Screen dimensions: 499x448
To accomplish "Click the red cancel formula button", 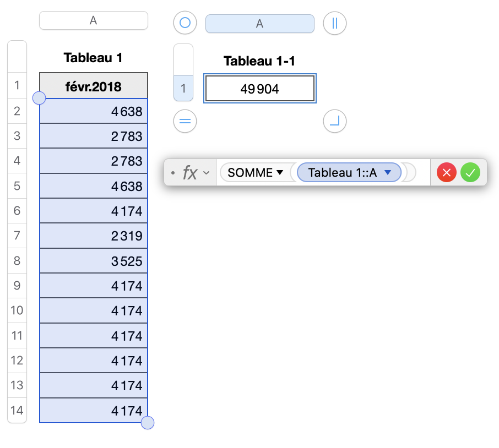I will (x=447, y=173).
